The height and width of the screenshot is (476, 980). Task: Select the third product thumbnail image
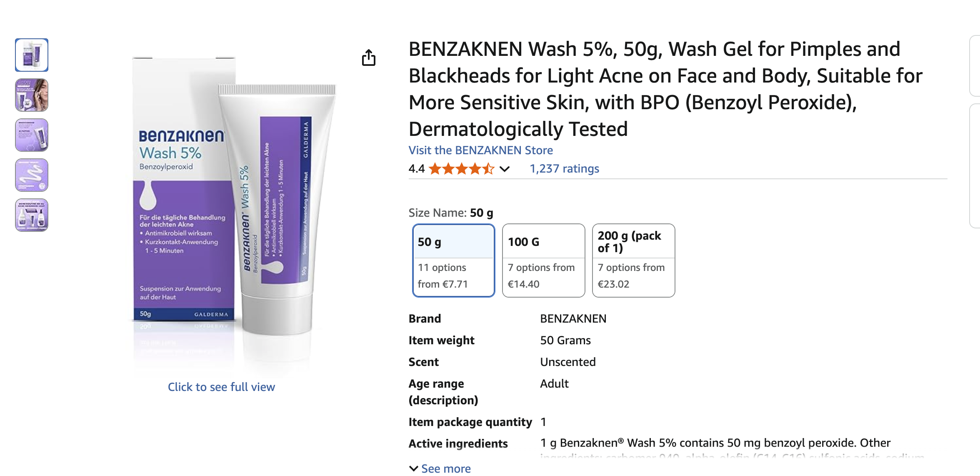pos(32,135)
